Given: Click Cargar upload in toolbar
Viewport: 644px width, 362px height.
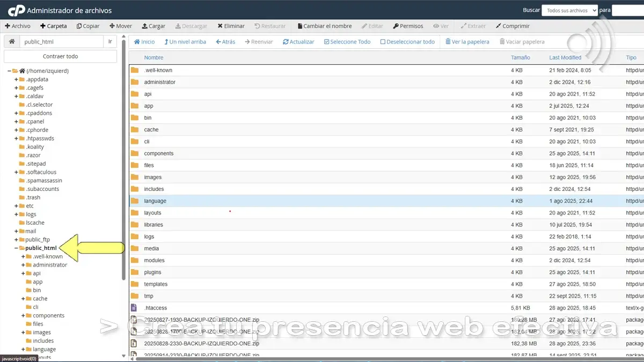Looking at the screenshot, I should tap(153, 26).
